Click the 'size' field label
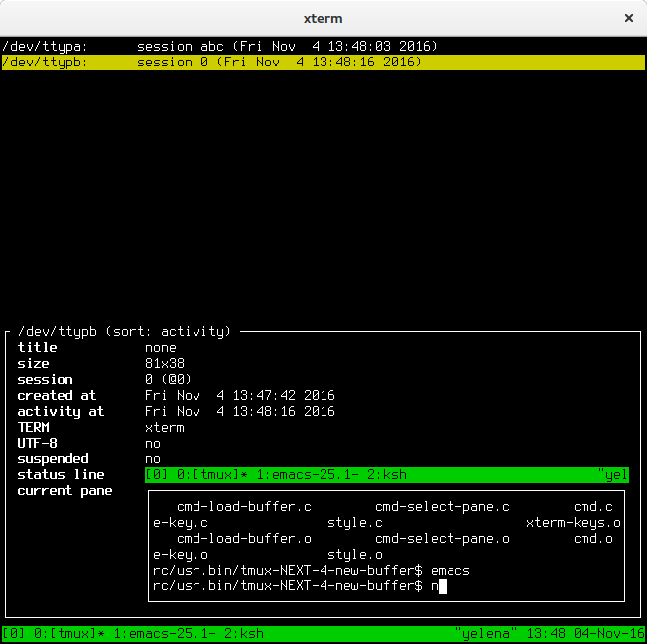Image resolution: width=647 pixels, height=644 pixels. tap(33, 363)
